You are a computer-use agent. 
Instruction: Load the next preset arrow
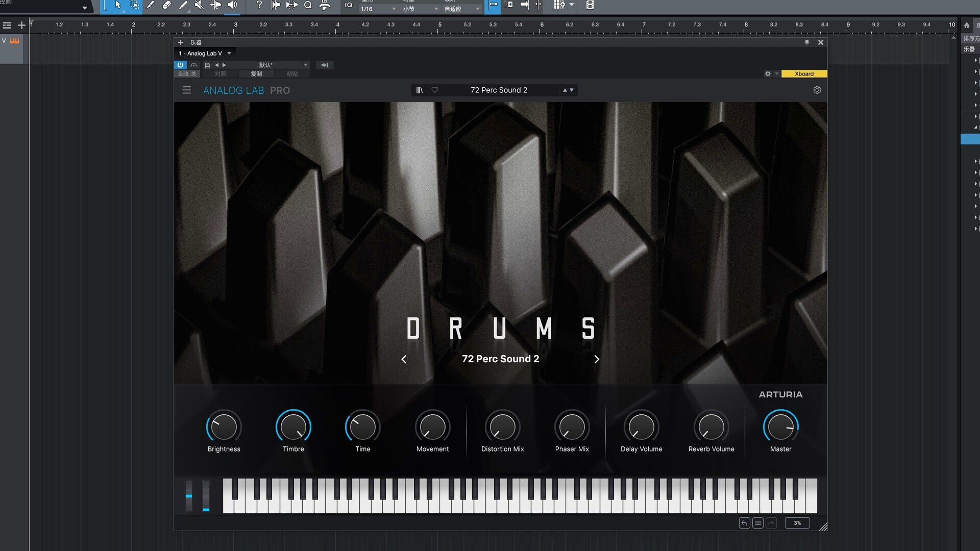click(224, 65)
